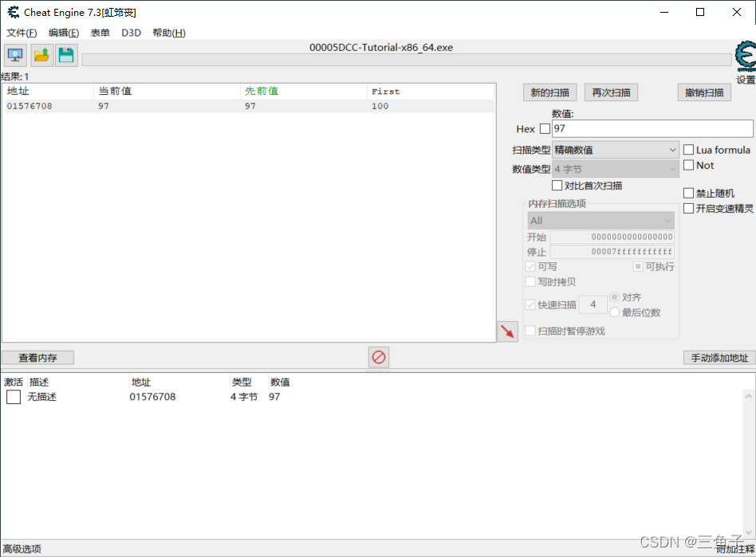The width and height of the screenshot is (756, 557).
Task: Select the 最后位数 radio button
Action: click(x=614, y=312)
